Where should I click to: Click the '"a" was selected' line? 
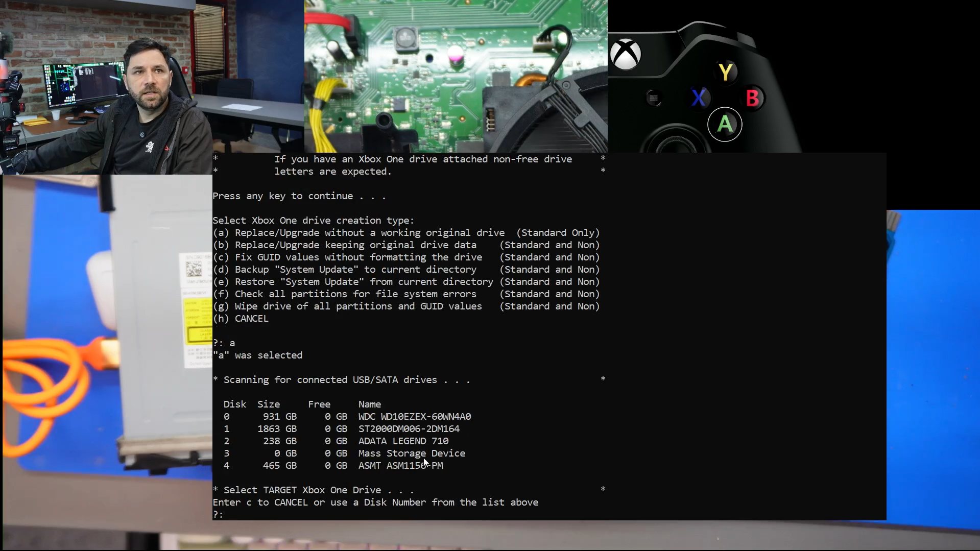(258, 355)
